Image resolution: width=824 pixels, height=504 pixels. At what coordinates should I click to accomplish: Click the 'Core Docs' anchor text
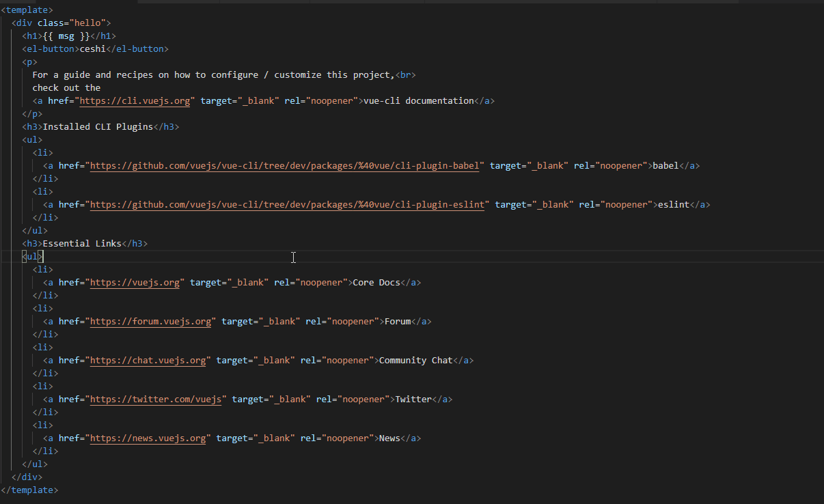376,282
